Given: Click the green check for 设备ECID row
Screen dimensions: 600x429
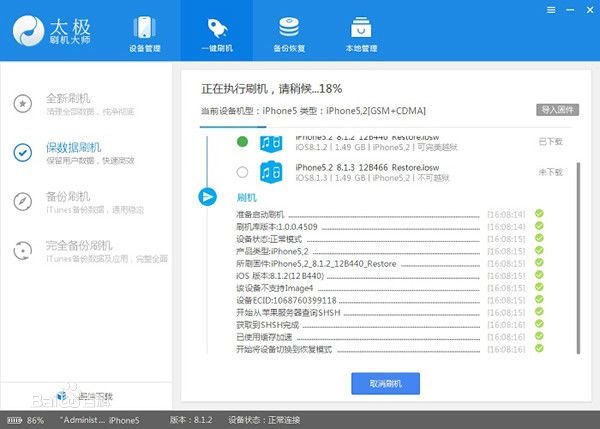Looking at the screenshot, I should coord(539,299).
